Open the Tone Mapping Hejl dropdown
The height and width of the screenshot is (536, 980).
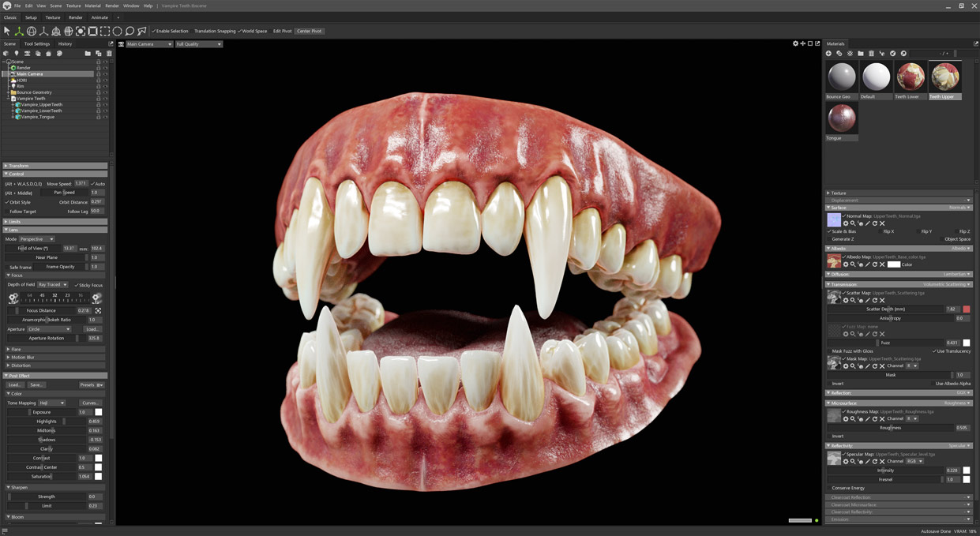tap(53, 403)
